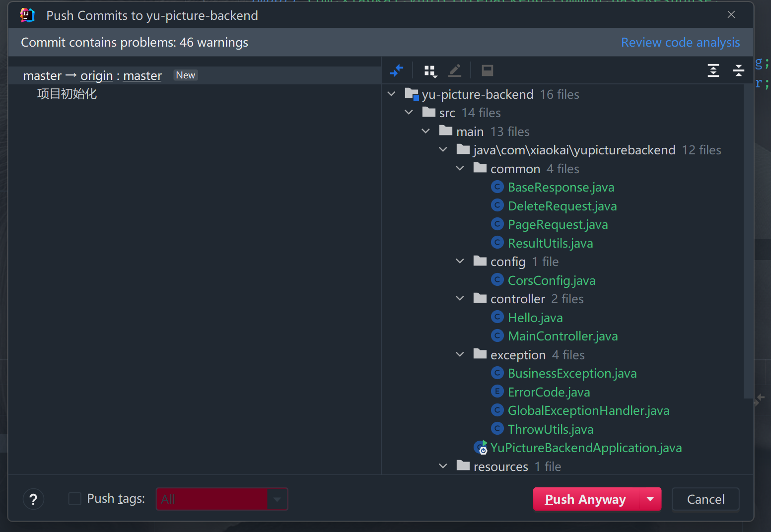Close the Push Commits dialog
The height and width of the screenshot is (532, 771).
coord(731,15)
